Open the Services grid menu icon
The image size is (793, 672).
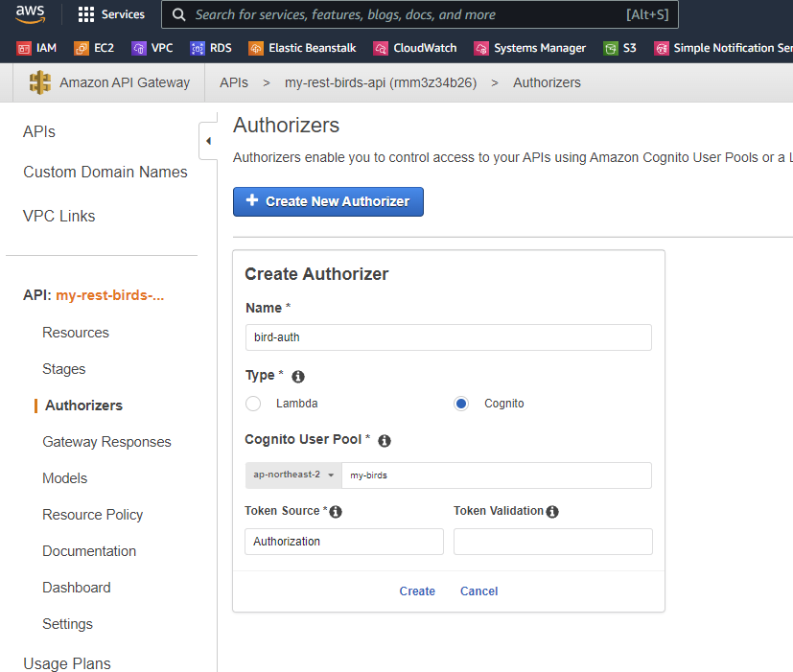coord(86,14)
